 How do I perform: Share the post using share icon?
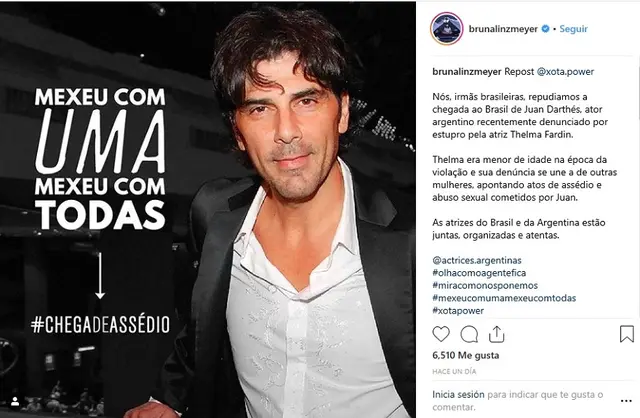coord(496,334)
